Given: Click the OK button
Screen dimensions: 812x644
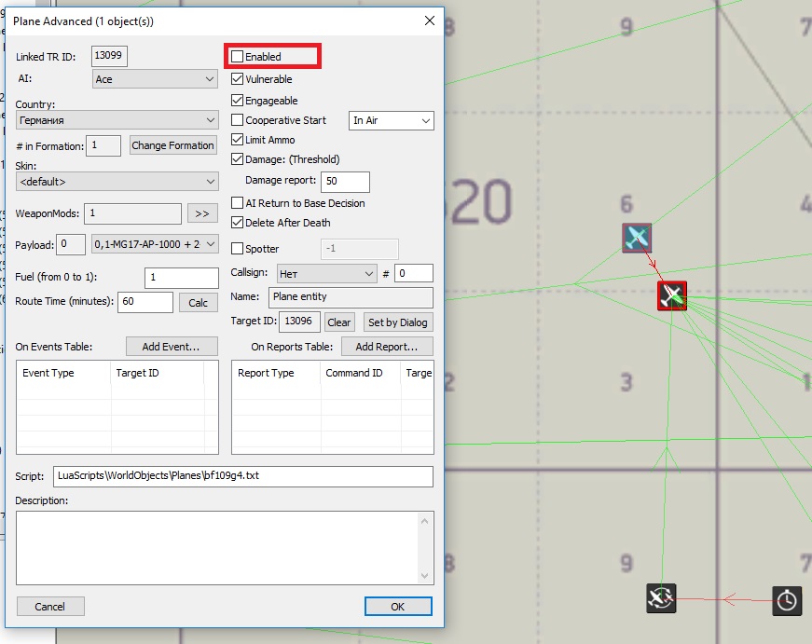Looking at the screenshot, I should point(398,606).
